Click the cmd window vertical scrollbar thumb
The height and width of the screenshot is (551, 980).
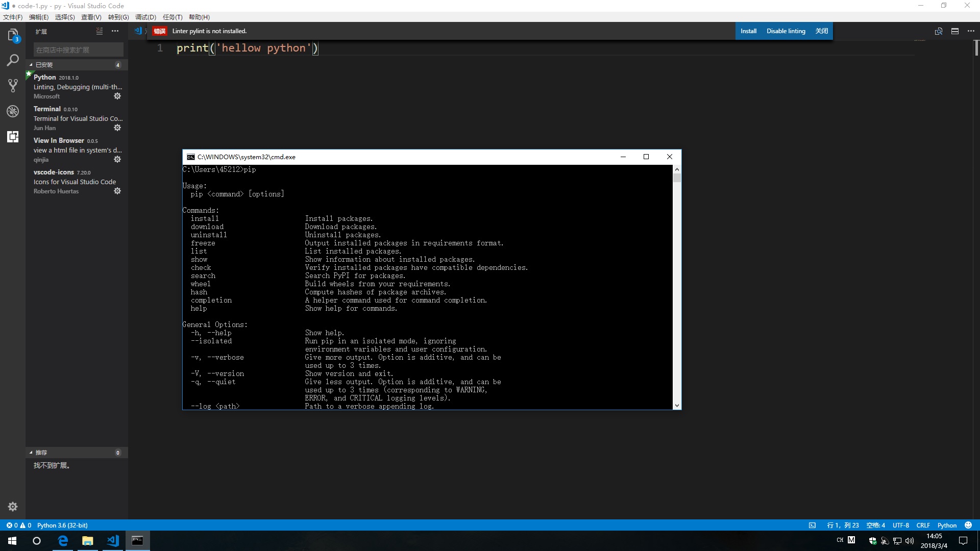click(x=677, y=178)
